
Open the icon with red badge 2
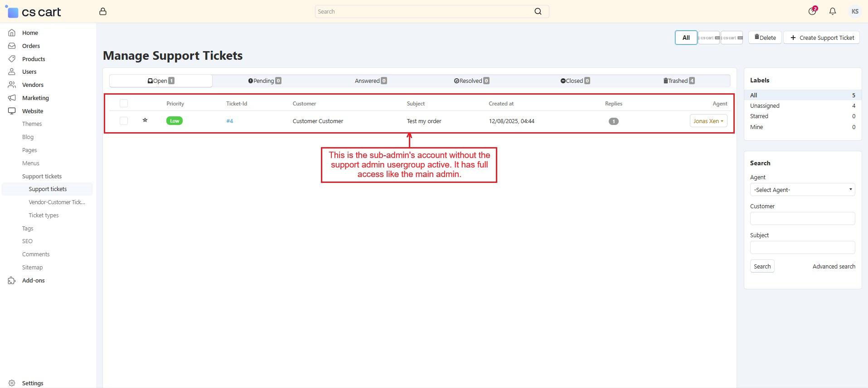click(x=812, y=11)
